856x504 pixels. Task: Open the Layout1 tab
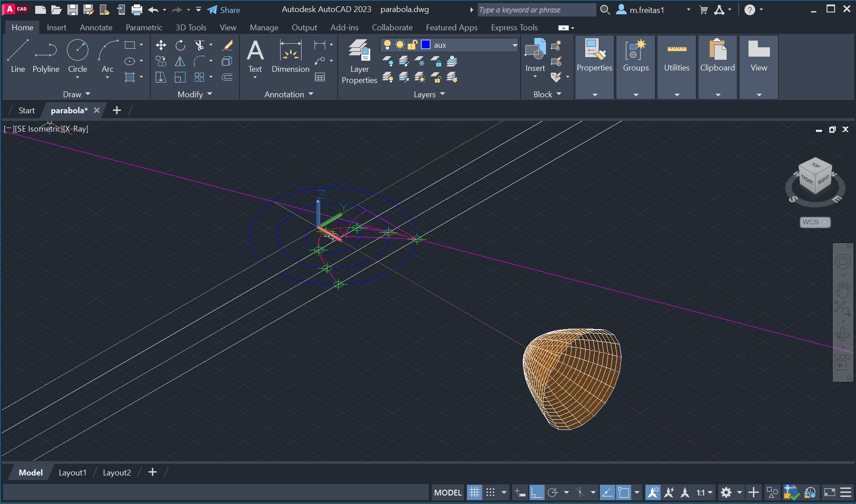tap(72, 472)
